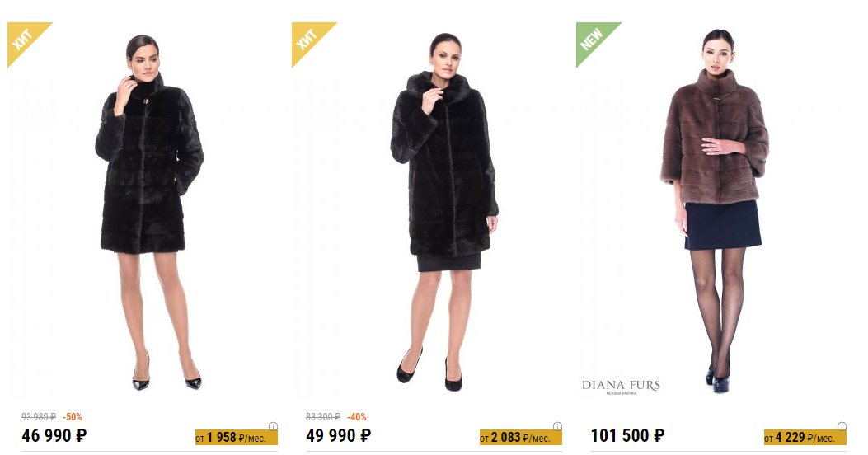This screenshot has width=868, height=455.
Task: Click the -40% discount label
Action: 357,417
